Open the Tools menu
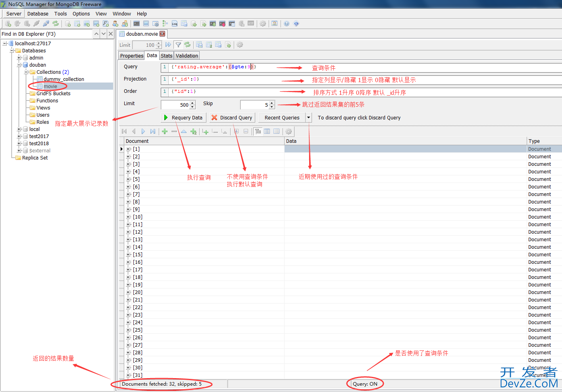Viewport: 562px width, 392px height. tap(60, 13)
